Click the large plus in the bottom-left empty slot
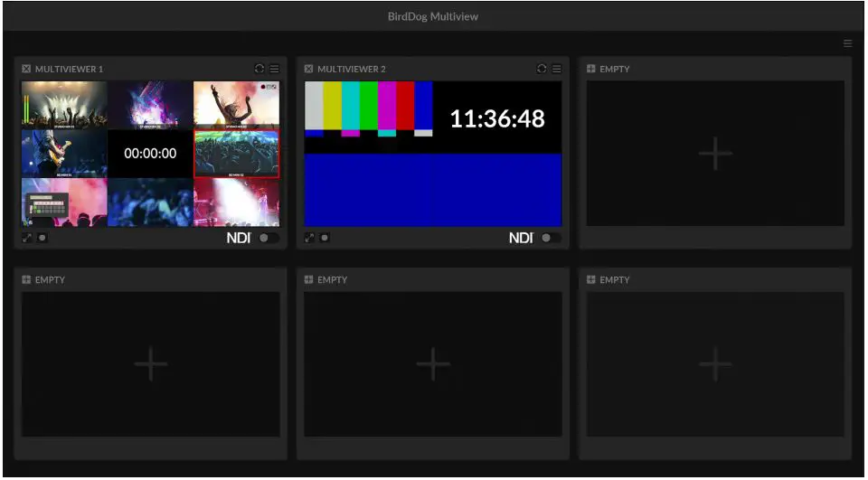Image resolution: width=868 pixels, height=480 pixels. 151,364
